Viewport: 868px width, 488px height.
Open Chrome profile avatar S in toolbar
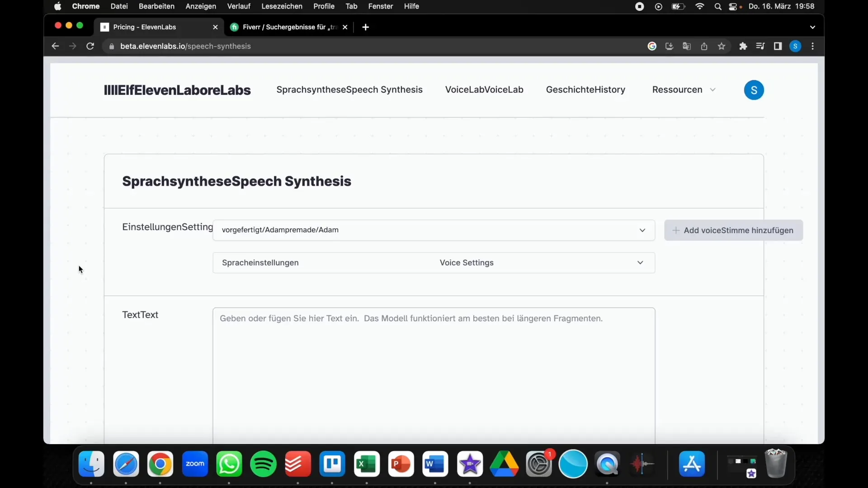click(x=795, y=46)
